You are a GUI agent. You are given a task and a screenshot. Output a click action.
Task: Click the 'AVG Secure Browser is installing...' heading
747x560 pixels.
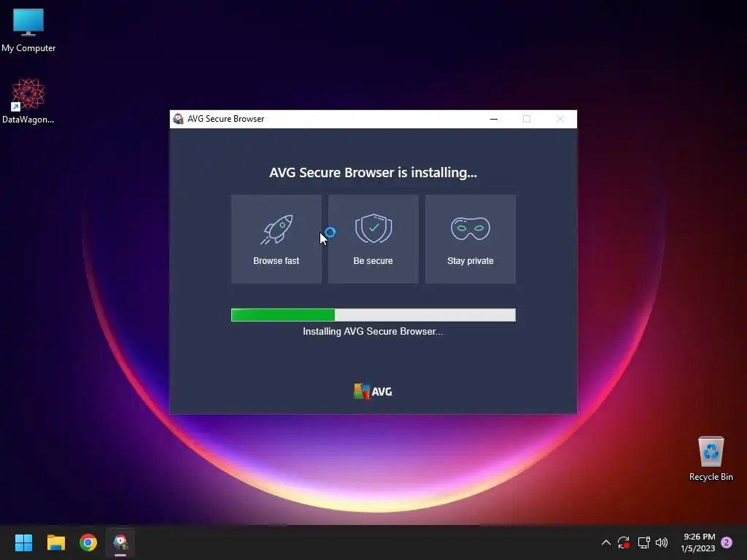[373, 172]
